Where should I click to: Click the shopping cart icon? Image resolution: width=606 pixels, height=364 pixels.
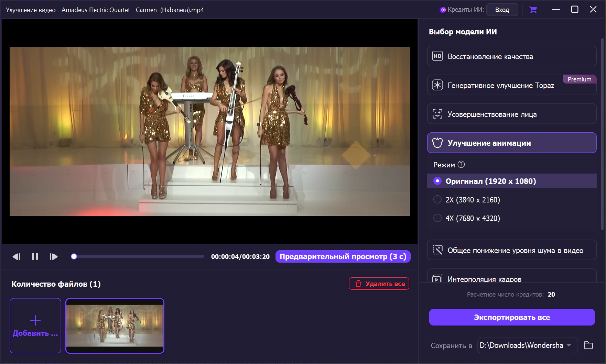533,10
